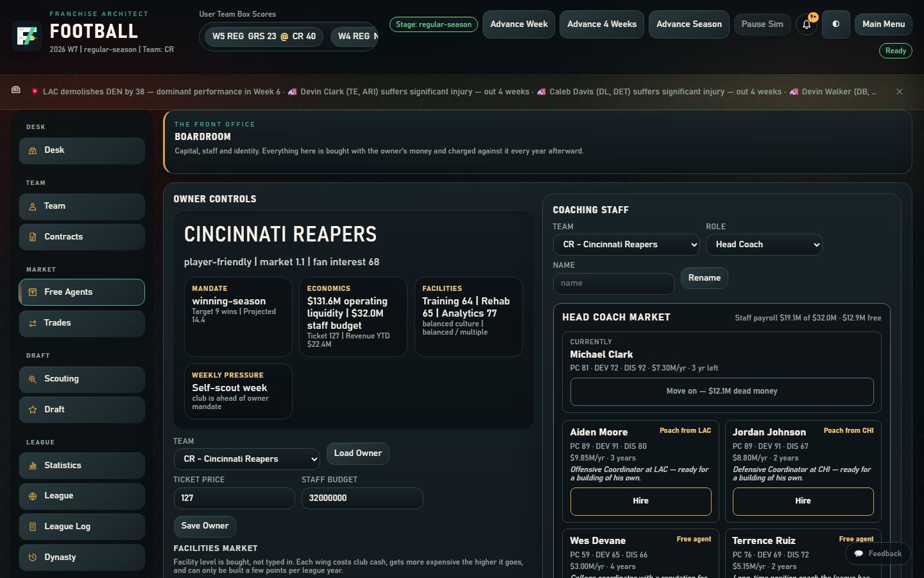Click the Statistics bar chart icon
The height and width of the screenshot is (578, 924).
[33, 466]
